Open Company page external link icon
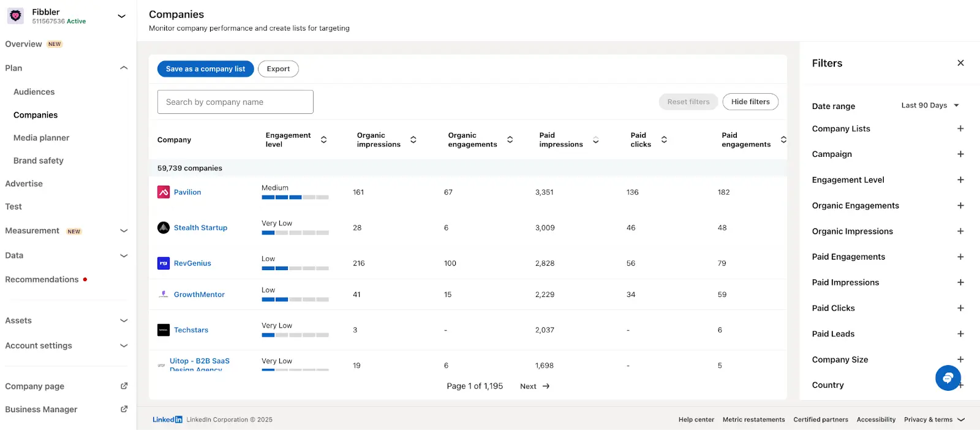The height and width of the screenshot is (430, 980). [124, 386]
